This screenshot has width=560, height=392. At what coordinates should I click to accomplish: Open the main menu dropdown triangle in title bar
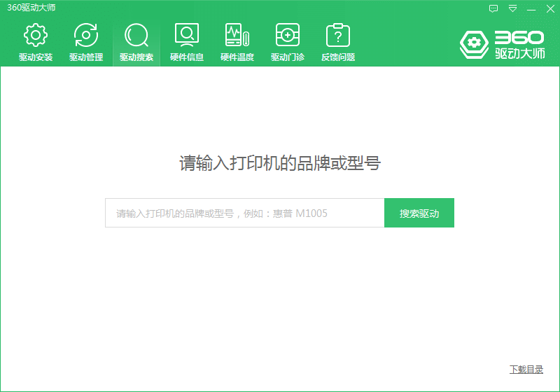click(x=512, y=8)
